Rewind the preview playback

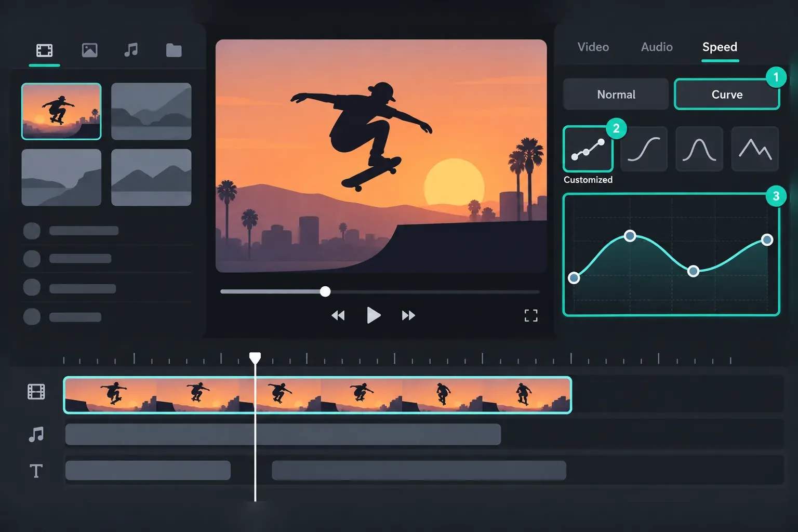(x=338, y=315)
